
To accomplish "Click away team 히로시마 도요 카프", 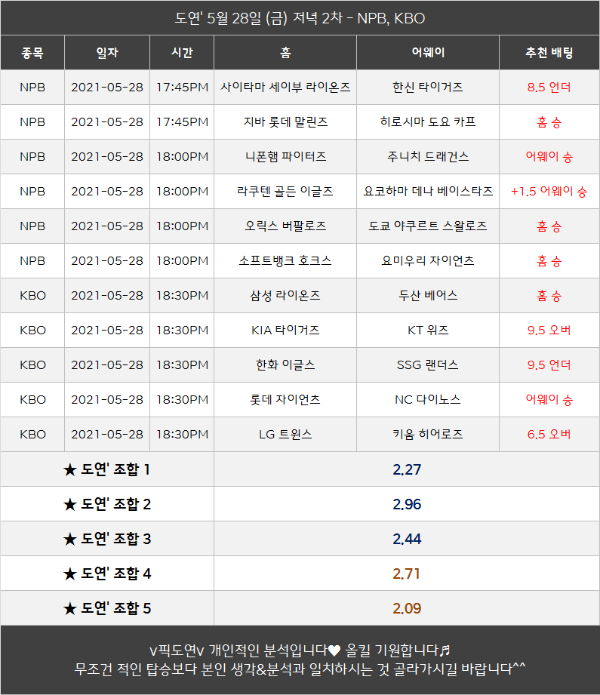I will pyautogui.click(x=428, y=122).
